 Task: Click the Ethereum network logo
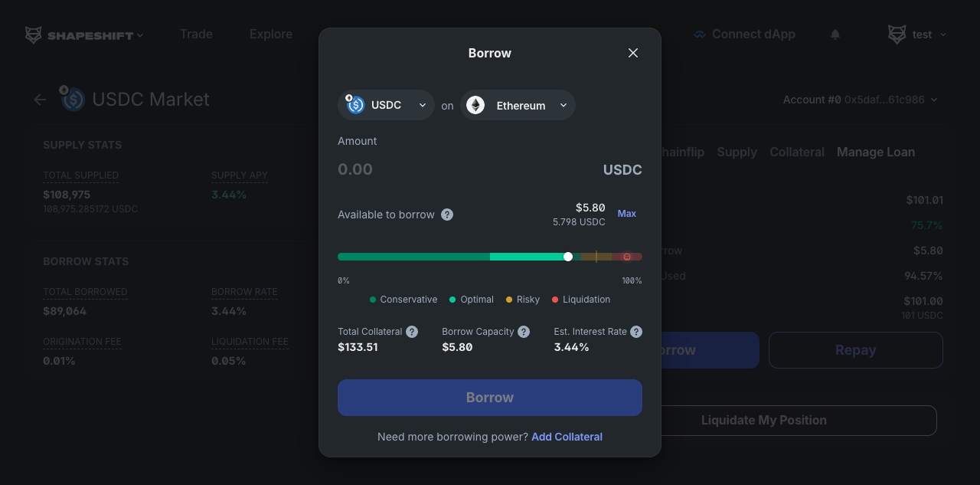(x=475, y=104)
